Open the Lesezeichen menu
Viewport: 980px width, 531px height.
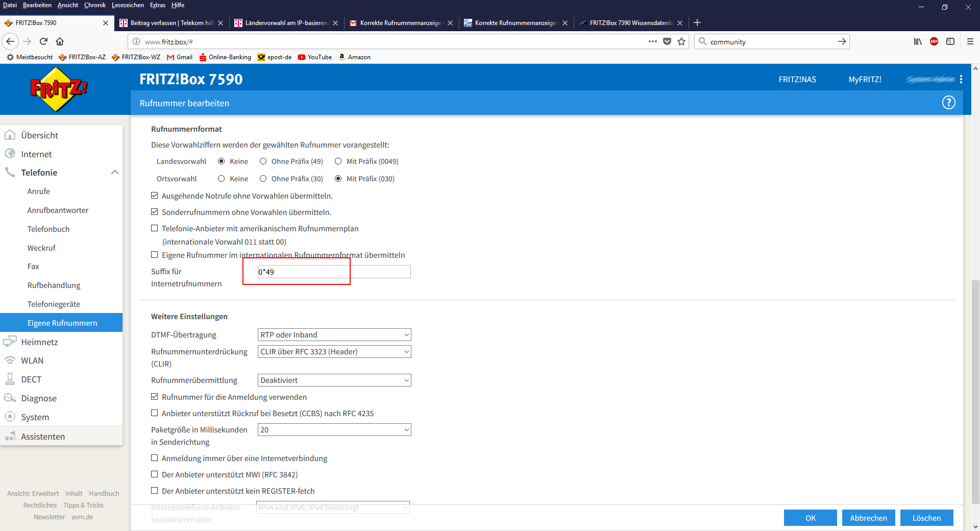click(128, 5)
